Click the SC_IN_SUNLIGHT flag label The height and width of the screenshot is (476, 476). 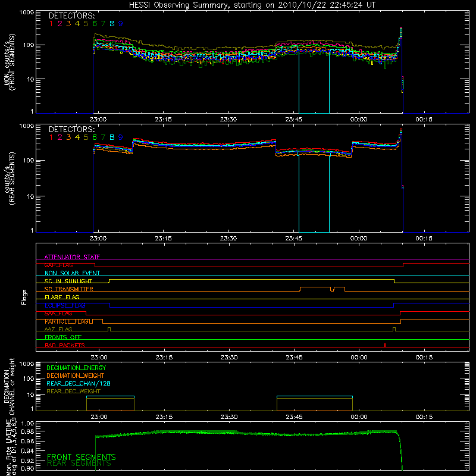click(68, 281)
